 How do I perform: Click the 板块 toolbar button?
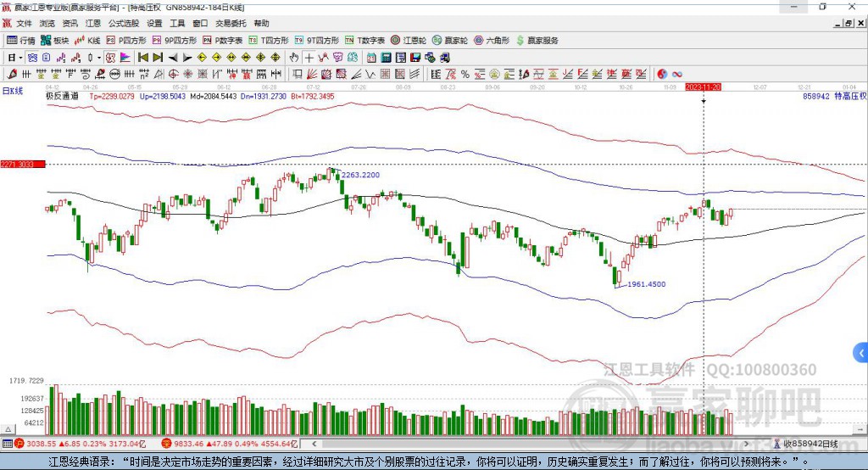(x=55, y=41)
